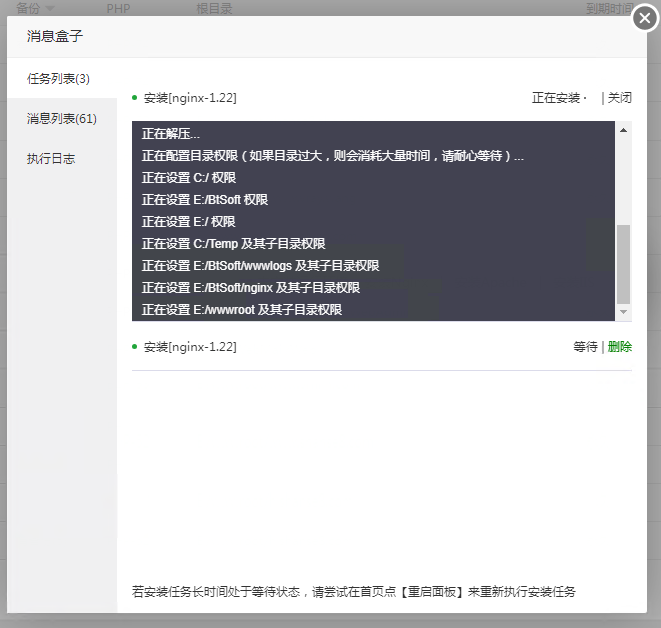Image resolution: width=661 pixels, height=628 pixels.
Task: Click log line 正在解压...
Action: 171,134
